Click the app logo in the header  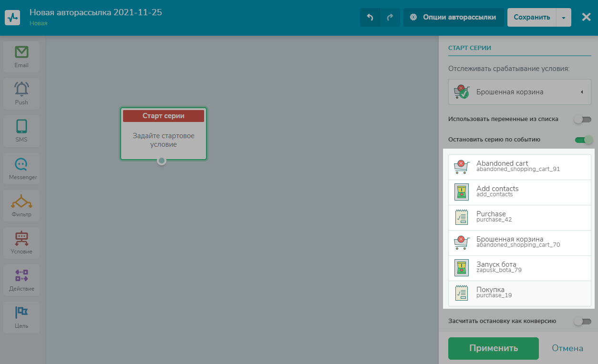(x=13, y=17)
